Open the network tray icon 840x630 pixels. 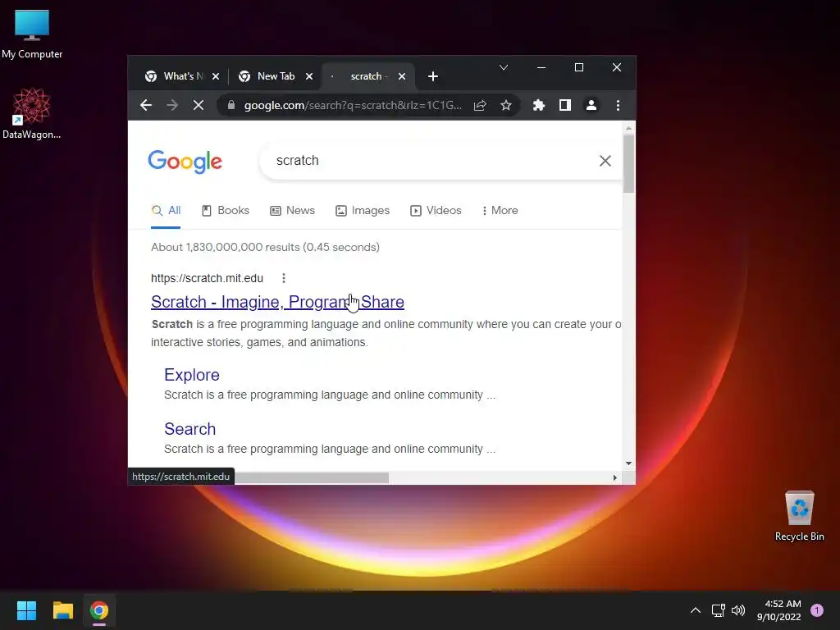(x=718, y=610)
